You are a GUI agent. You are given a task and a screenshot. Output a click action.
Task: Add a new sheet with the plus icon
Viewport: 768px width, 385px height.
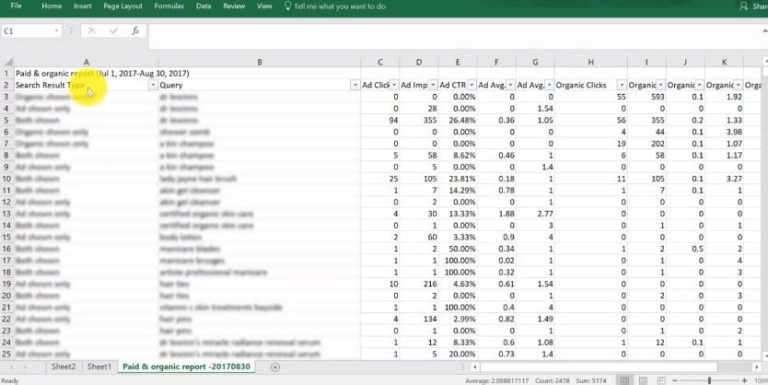[x=275, y=367]
